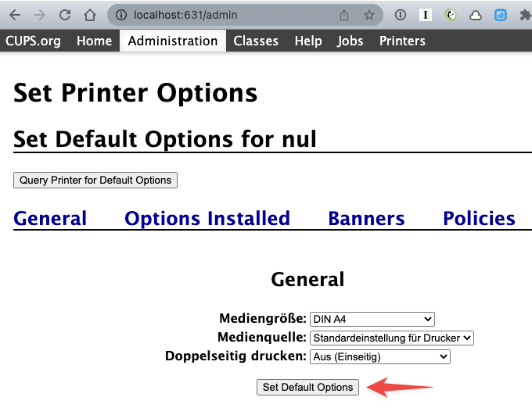Open the Mediengröße dropdown showing DIN A4
The height and width of the screenshot is (408, 532).
click(372, 319)
